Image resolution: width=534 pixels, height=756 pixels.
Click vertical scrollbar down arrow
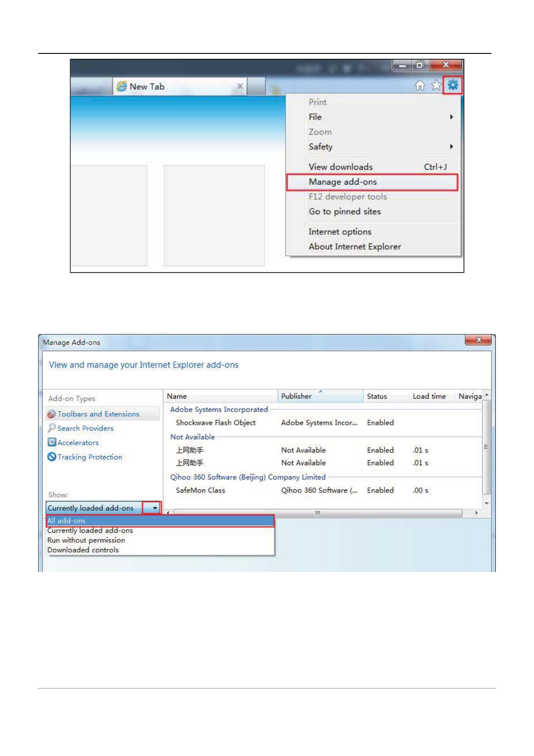pos(487,504)
